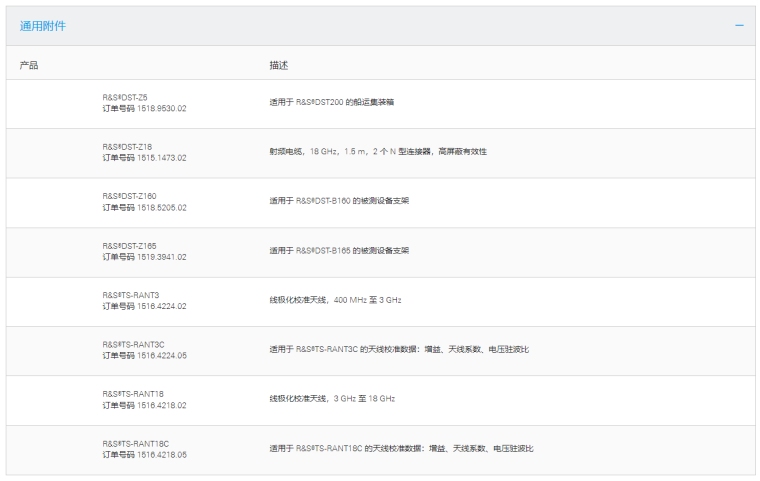The image size is (760, 481).
Task: Open the R&S TS-RANT3C product entry
Action: (133, 344)
